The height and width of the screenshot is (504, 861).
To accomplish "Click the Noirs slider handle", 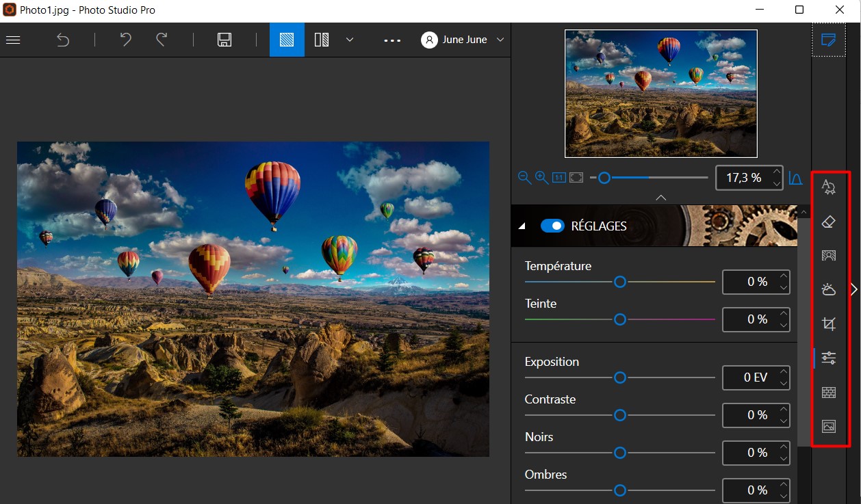I will pyautogui.click(x=620, y=453).
